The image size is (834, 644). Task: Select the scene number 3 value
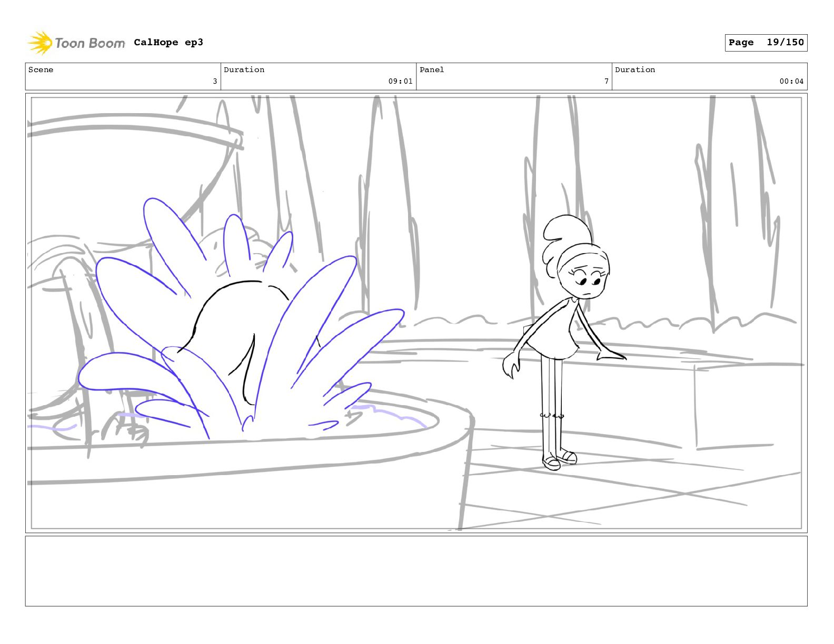[215, 81]
